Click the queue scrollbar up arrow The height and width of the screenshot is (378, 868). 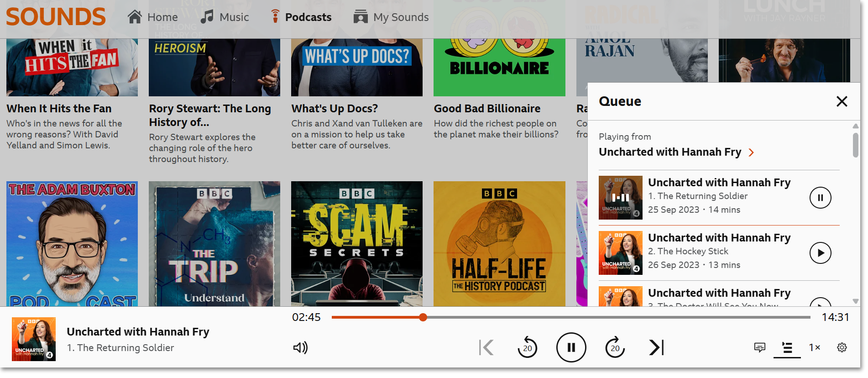click(856, 126)
